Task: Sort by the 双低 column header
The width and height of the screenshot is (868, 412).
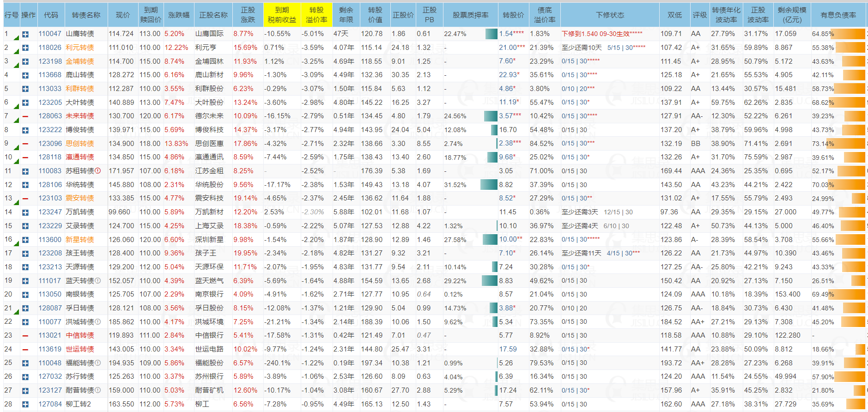Action: coord(674,15)
